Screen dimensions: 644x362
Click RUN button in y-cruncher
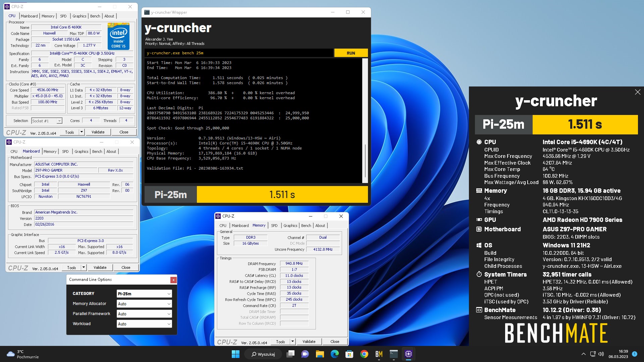(351, 53)
